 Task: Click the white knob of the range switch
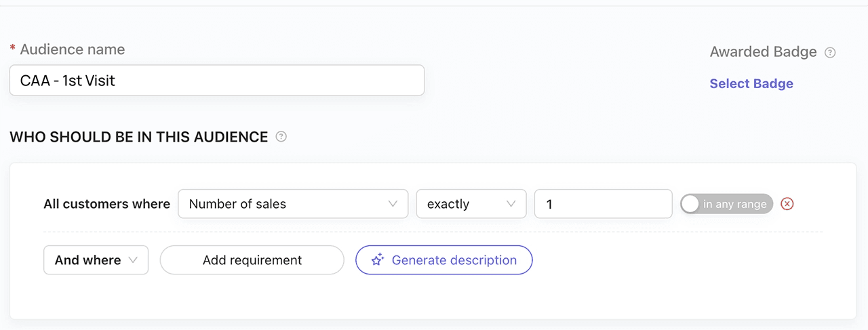(690, 204)
